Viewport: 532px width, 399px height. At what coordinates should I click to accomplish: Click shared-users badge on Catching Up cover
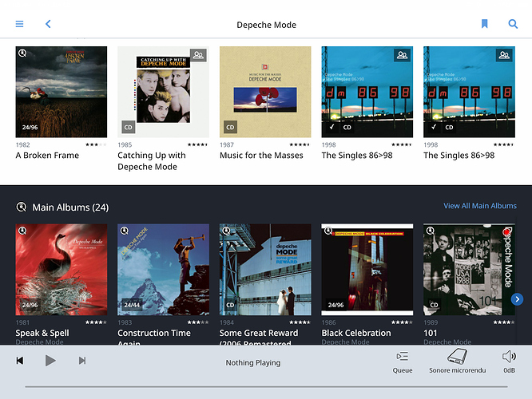(198, 55)
